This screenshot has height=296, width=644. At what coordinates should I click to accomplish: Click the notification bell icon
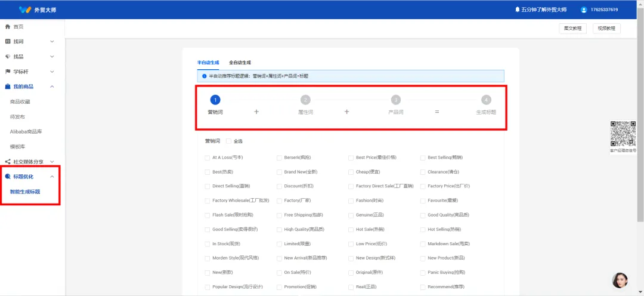517,10
